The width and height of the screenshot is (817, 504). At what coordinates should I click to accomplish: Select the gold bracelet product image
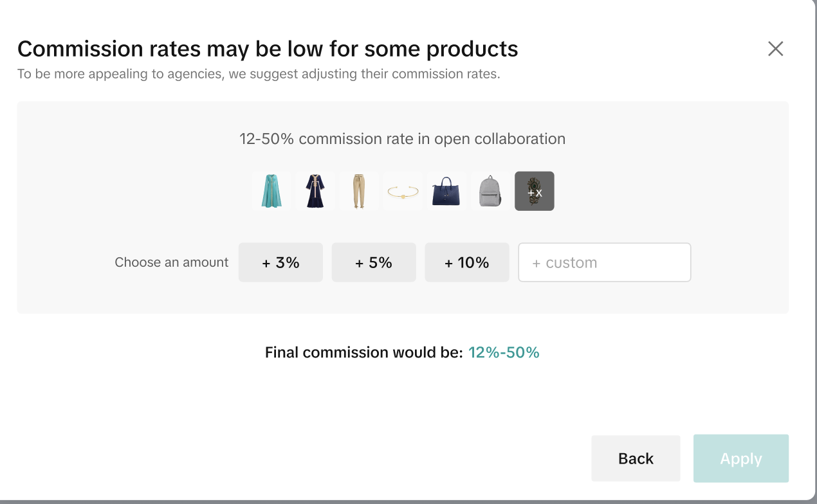[x=403, y=191]
